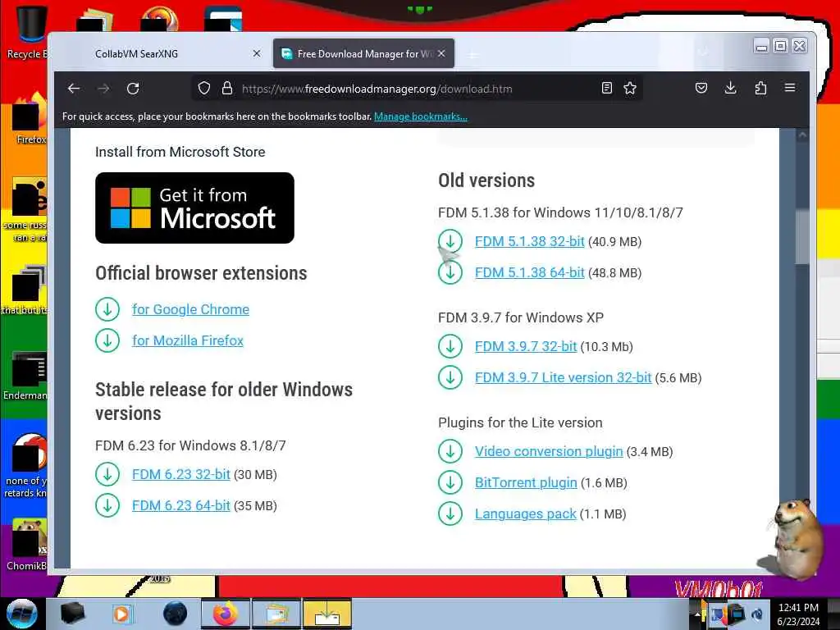Click scroll-up arrow on page scrollbar
Image resolution: width=840 pixels, height=630 pixels.
click(x=802, y=135)
